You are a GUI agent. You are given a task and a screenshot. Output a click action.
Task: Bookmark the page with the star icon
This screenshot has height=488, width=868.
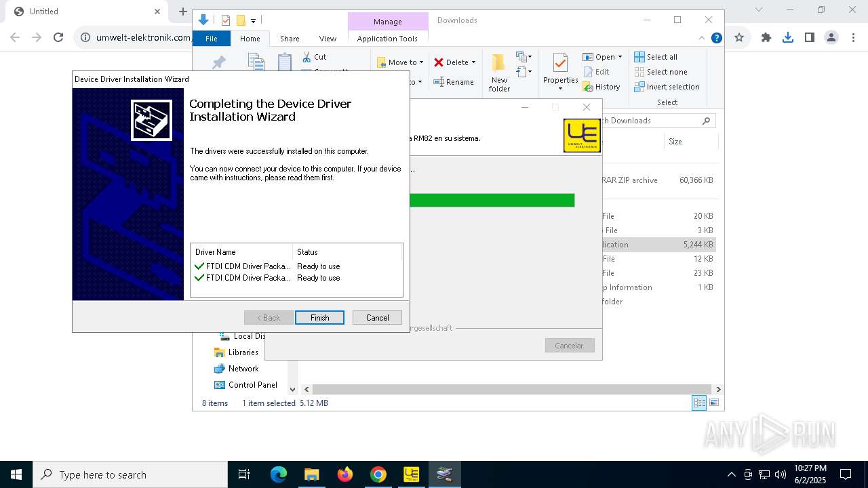pos(739,37)
